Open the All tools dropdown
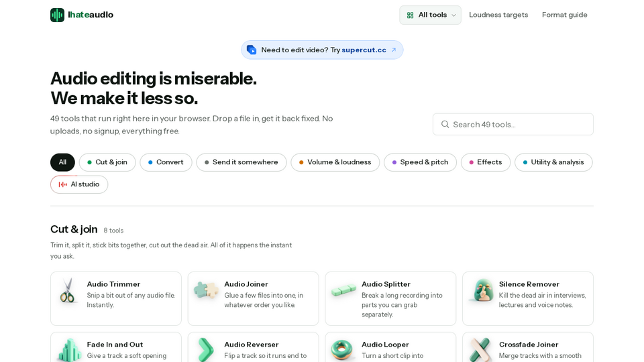Screen dimensions: 644x362 click(x=430, y=15)
